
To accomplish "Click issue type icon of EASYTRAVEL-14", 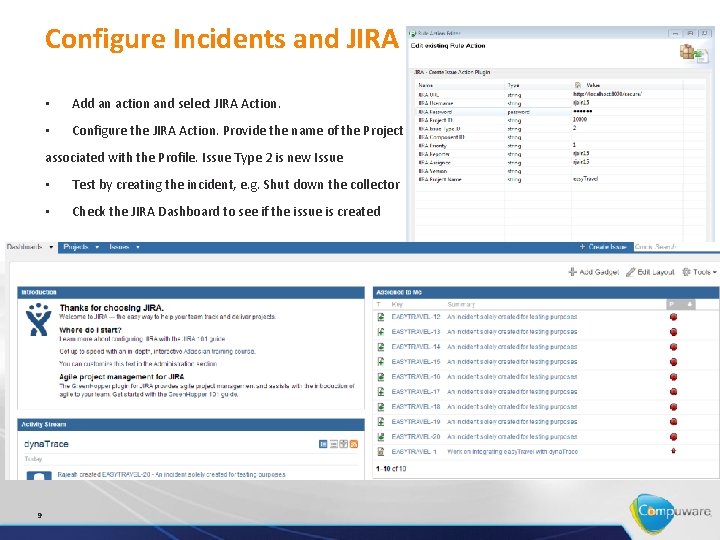I will click(381, 347).
